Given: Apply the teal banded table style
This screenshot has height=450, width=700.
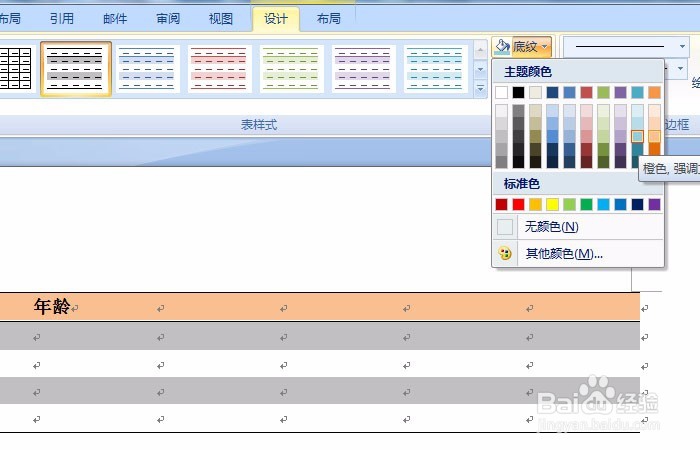Looking at the screenshot, I should tap(435, 69).
